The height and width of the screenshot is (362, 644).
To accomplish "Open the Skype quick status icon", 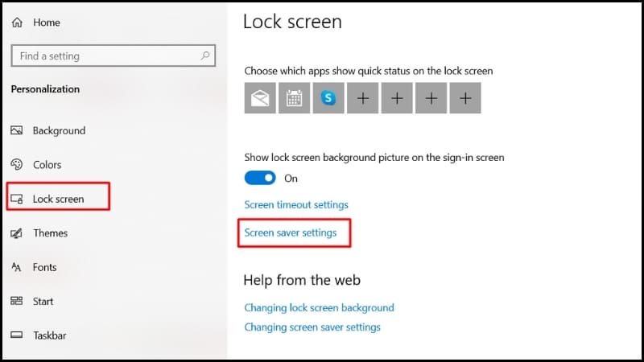I will (x=328, y=98).
